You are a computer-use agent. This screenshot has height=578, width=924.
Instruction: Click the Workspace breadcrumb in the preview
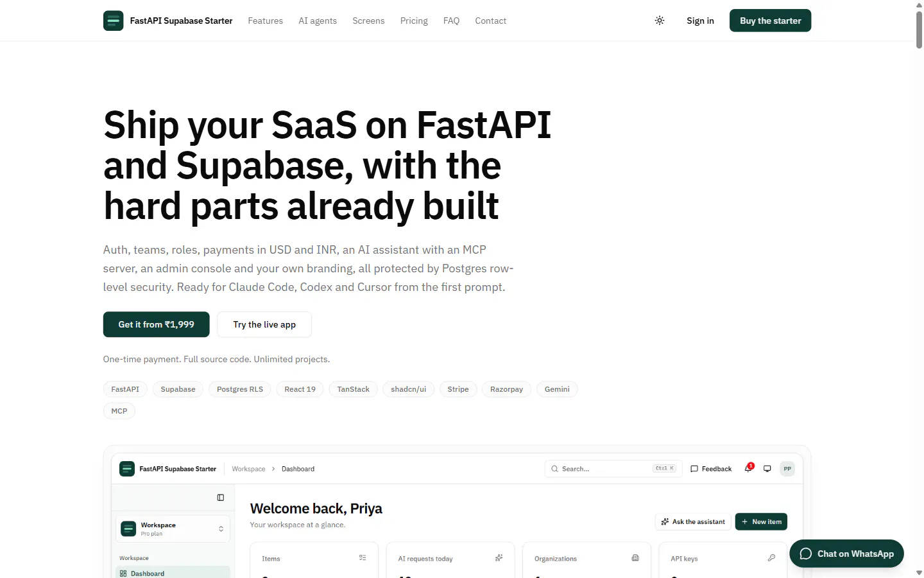[249, 469]
